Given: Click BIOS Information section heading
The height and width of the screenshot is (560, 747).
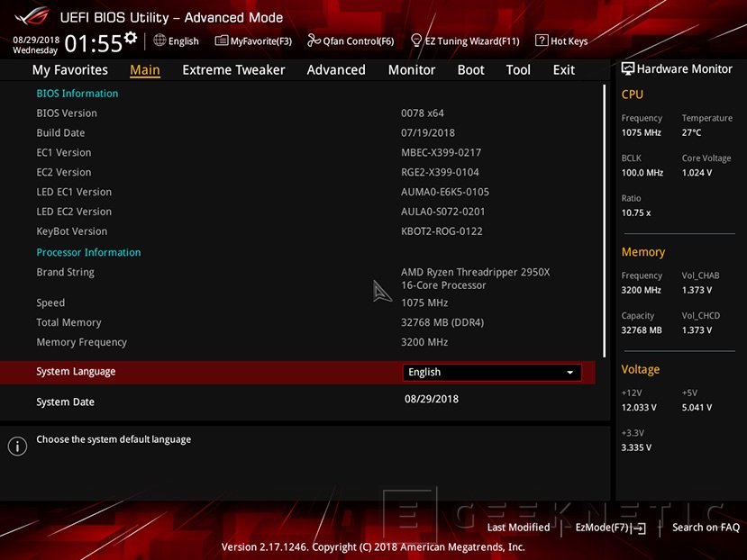Looking at the screenshot, I should point(77,94).
